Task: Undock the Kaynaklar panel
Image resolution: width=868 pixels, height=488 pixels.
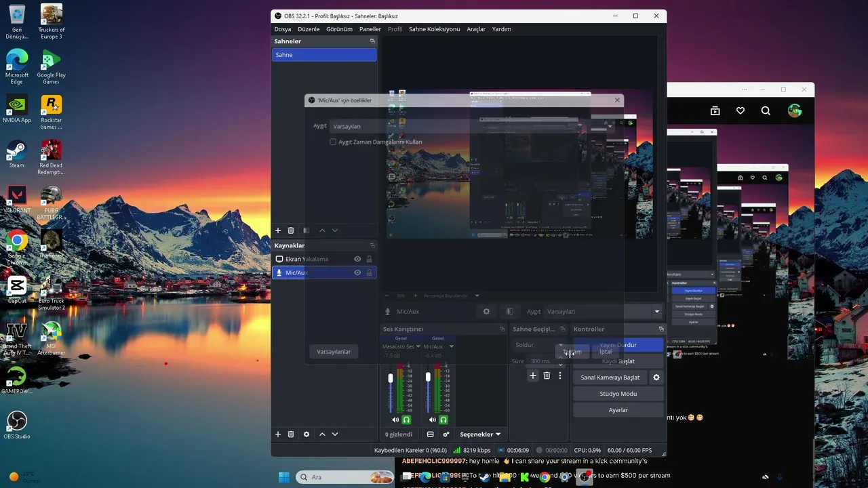Action: click(372, 245)
